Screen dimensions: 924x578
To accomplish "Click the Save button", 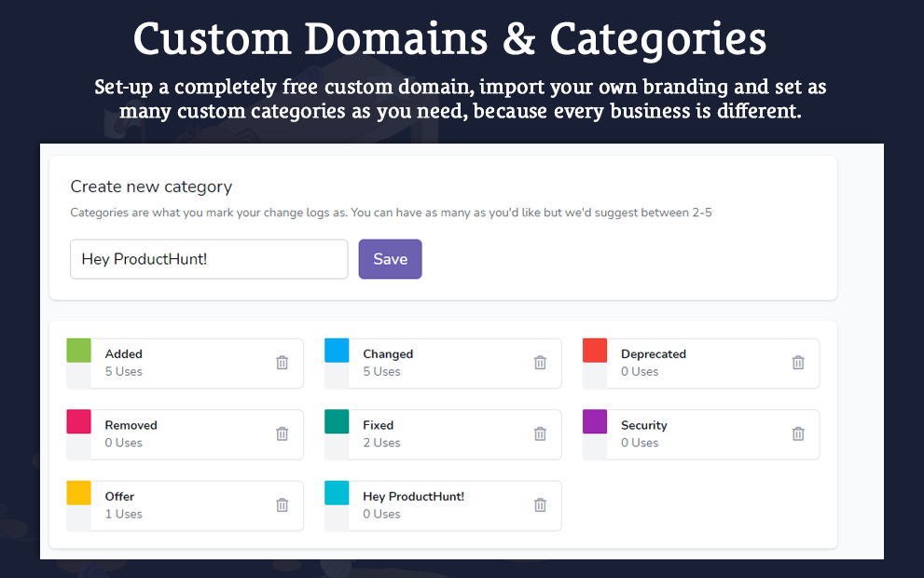I will [x=390, y=258].
